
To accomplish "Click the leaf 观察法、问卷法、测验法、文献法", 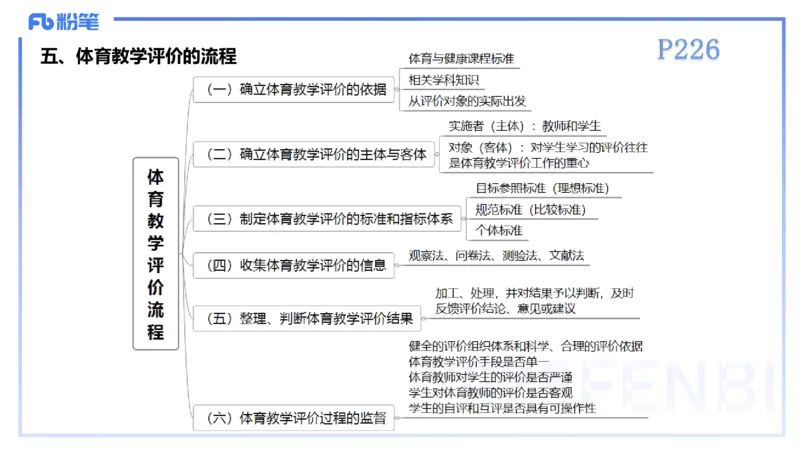I will pos(496,256).
